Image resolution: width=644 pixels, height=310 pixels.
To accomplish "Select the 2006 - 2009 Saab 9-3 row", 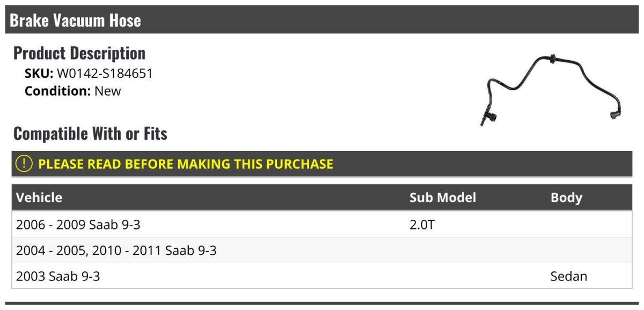I will pos(78,225).
